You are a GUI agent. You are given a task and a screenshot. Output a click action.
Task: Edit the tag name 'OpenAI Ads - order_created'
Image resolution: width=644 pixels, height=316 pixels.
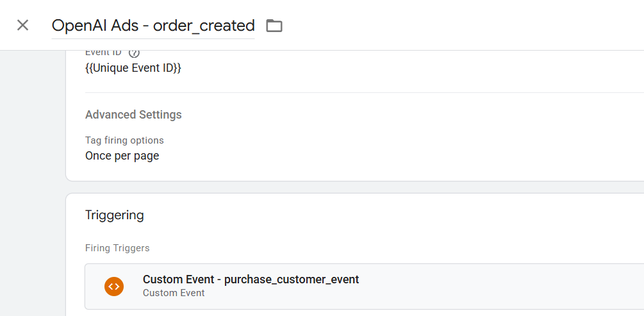pos(153,26)
